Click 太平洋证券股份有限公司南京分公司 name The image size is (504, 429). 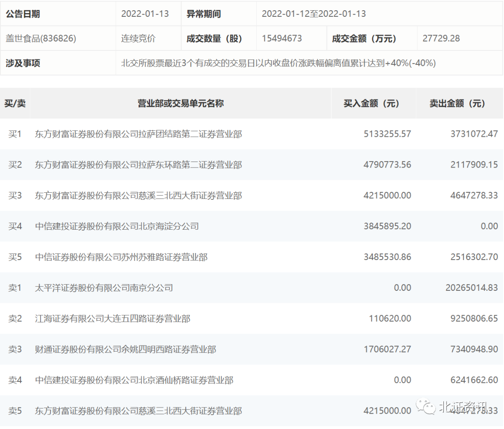tap(104, 288)
